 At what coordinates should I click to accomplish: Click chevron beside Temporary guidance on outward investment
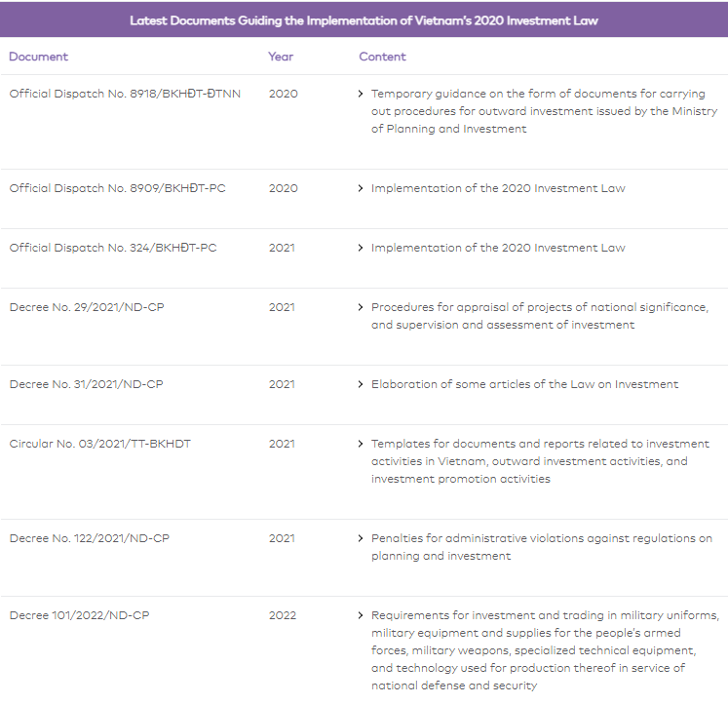point(361,94)
